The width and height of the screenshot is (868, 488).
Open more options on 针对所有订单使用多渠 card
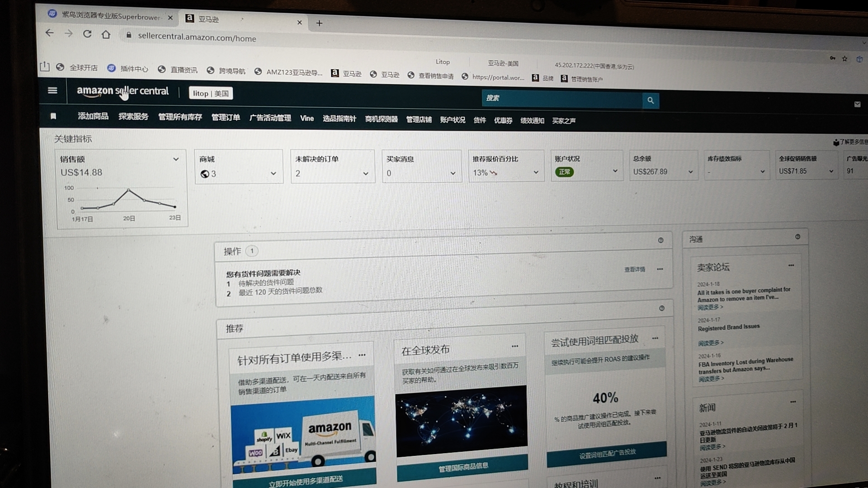coord(362,355)
